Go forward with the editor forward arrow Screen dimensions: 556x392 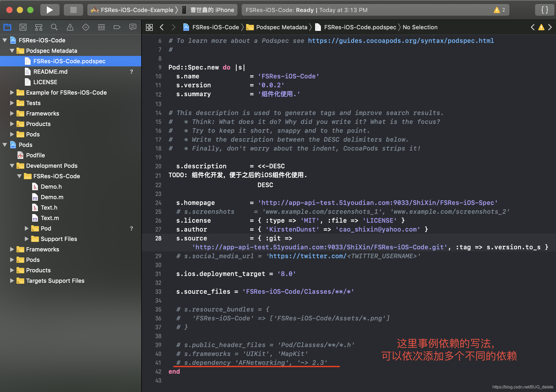click(173, 27)
